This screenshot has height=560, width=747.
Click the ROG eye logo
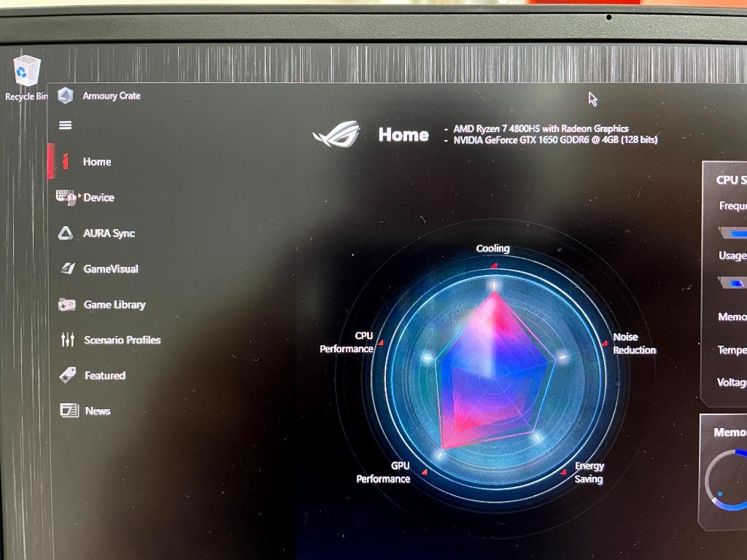pos(337,134)
